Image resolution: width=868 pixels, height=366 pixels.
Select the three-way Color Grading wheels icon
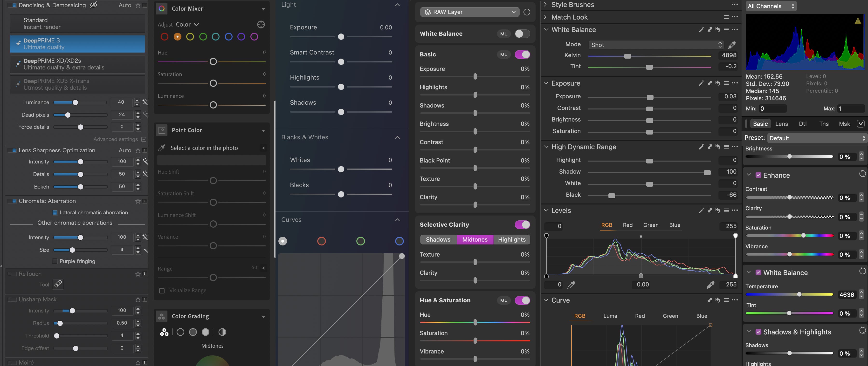pyautogui.click(x=164, y=332)
